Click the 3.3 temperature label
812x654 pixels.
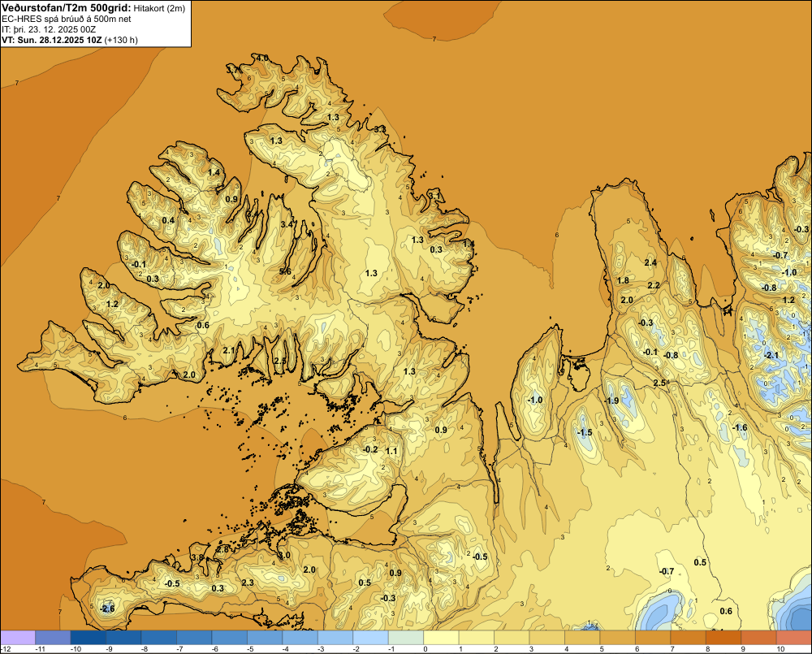click(380, 129)
